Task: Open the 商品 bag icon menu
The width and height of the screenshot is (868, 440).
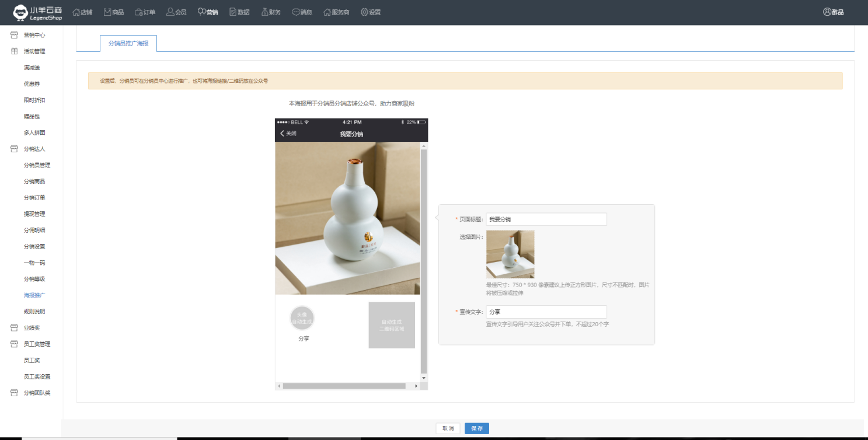Action: tap(107, 12)
